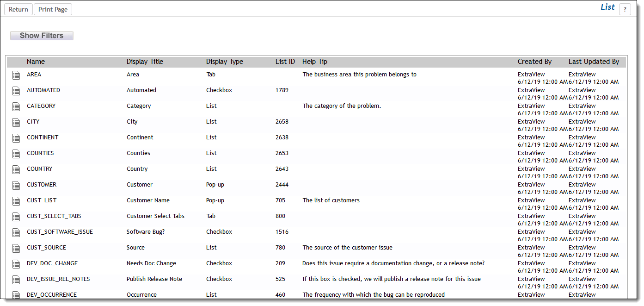Viewport: 644px width, 306px height.
Task: Click the List ID column header
Action: coord(285,62)
